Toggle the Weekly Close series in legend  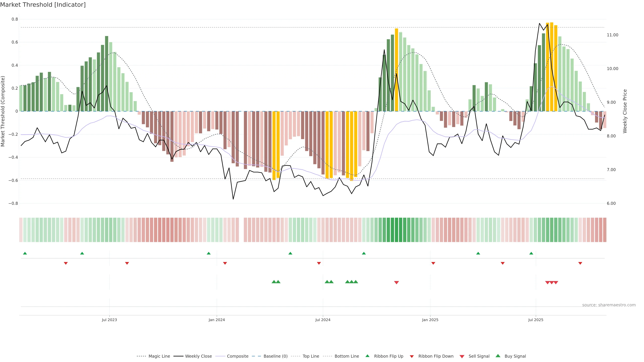click(198, 356)
